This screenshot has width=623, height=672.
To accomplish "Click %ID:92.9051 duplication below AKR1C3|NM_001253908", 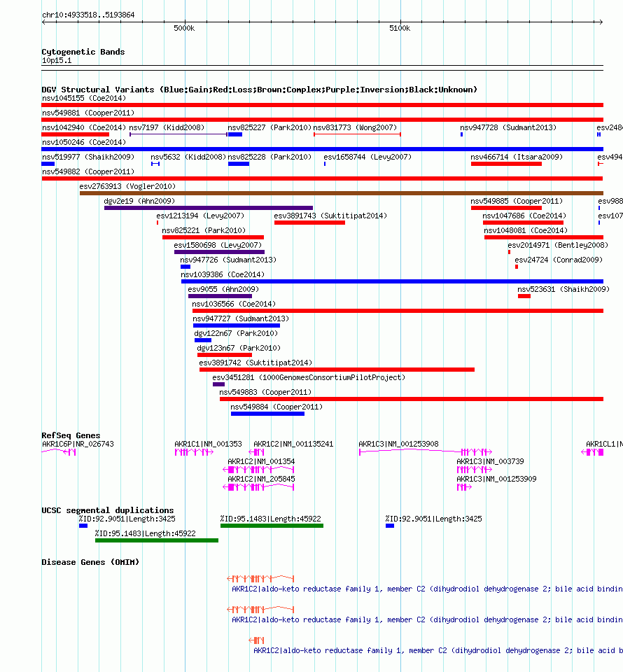I will [389, 526].
